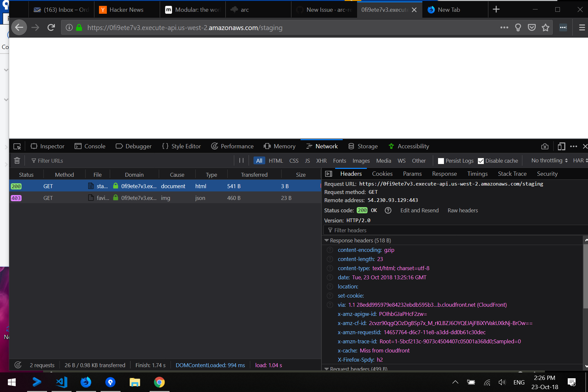This screenshot has width=588, height=392.
Task: Uncheck the Disable cache checkbox
Action: (x=481, y=160)
